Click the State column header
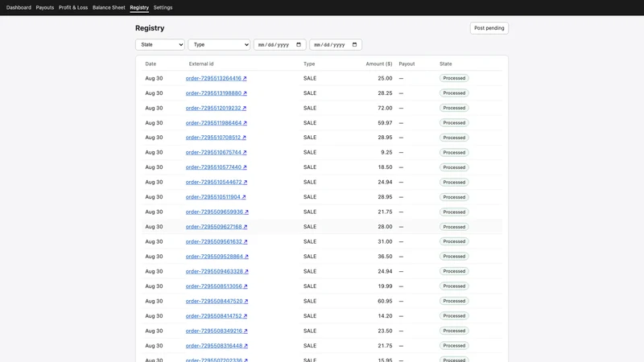Viewport: 644px width, 362px height. click(446, 64)
